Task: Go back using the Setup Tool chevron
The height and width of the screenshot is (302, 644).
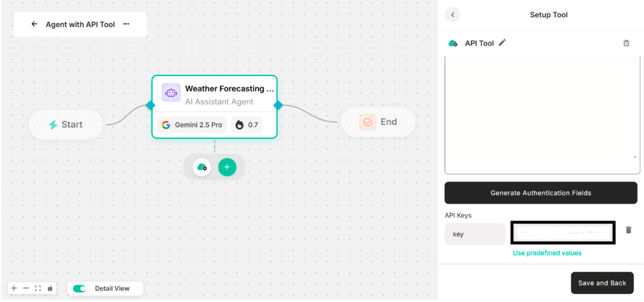Action: point(452,15)
